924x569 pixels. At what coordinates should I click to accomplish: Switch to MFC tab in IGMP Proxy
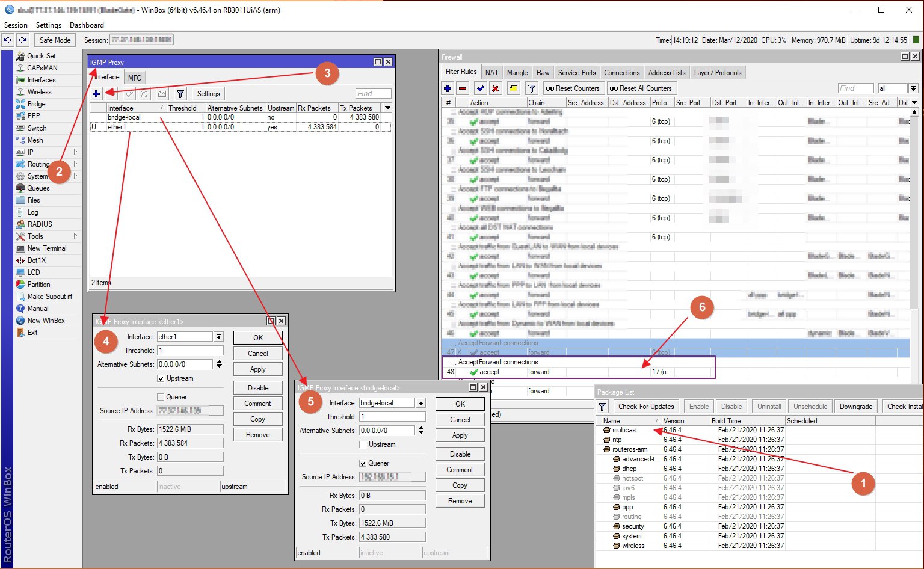135,78
